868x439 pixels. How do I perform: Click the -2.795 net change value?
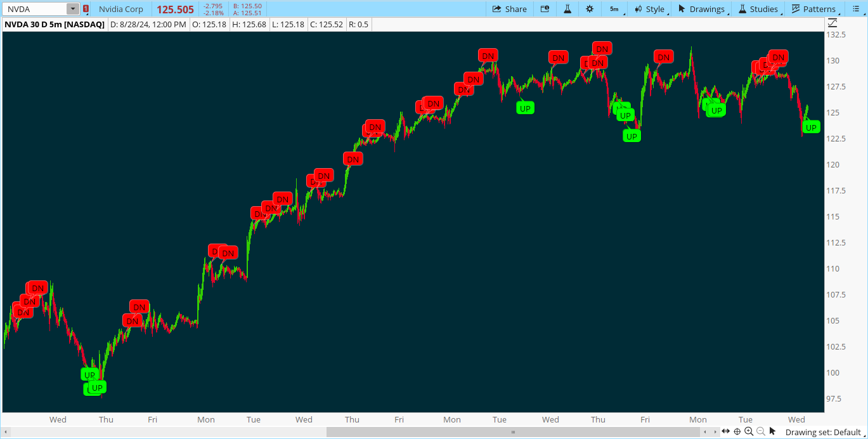point(214,6)
